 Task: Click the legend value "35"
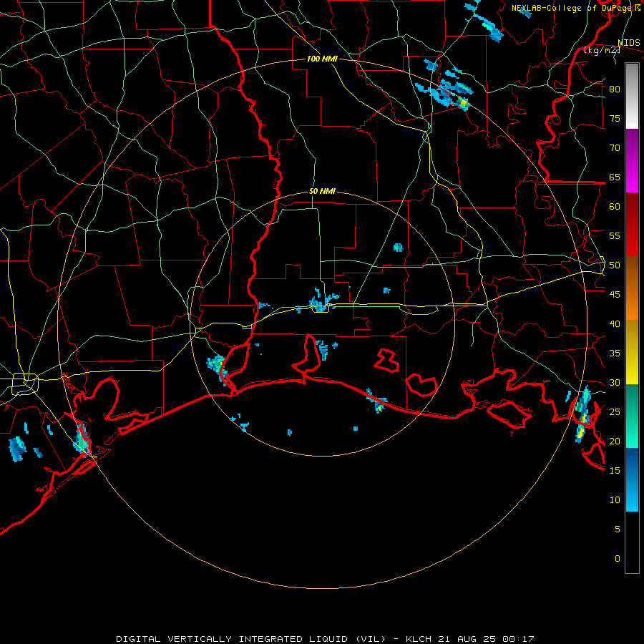click(615, 353)
